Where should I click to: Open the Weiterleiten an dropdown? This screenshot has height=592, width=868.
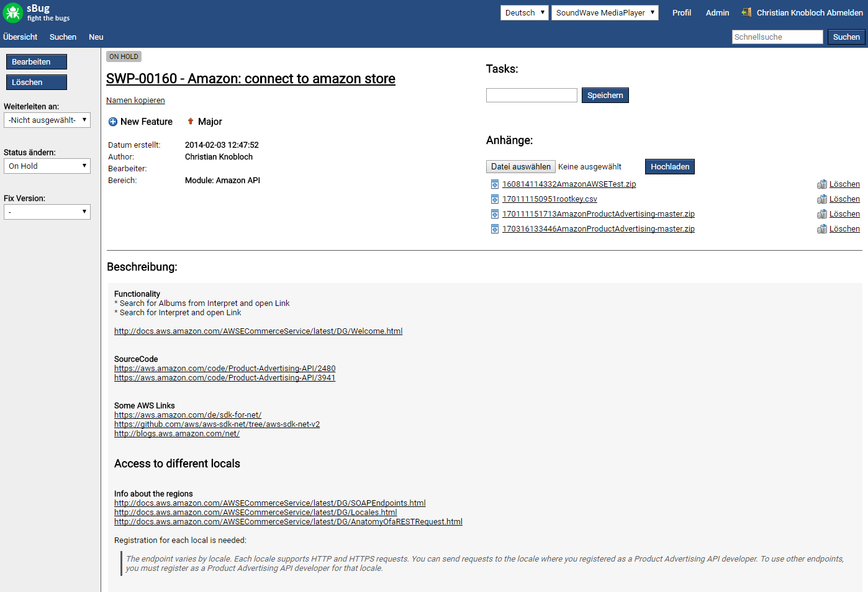[x=47, y=120]
